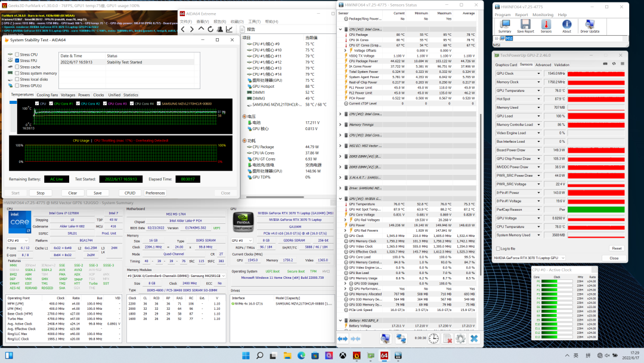Open Driver Update icon in HWiNFO64
The image size is (644, 363).
(x=589, y=26)
